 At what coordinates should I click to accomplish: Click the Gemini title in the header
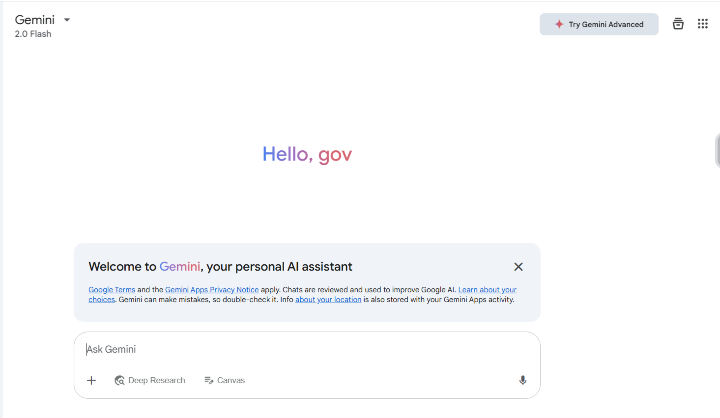point(35,19)
